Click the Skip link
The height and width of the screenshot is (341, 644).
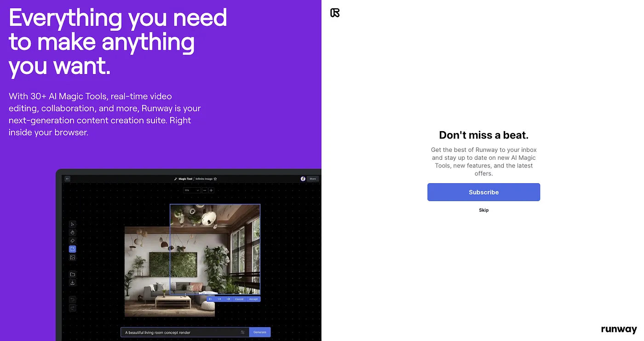[483, 210]
